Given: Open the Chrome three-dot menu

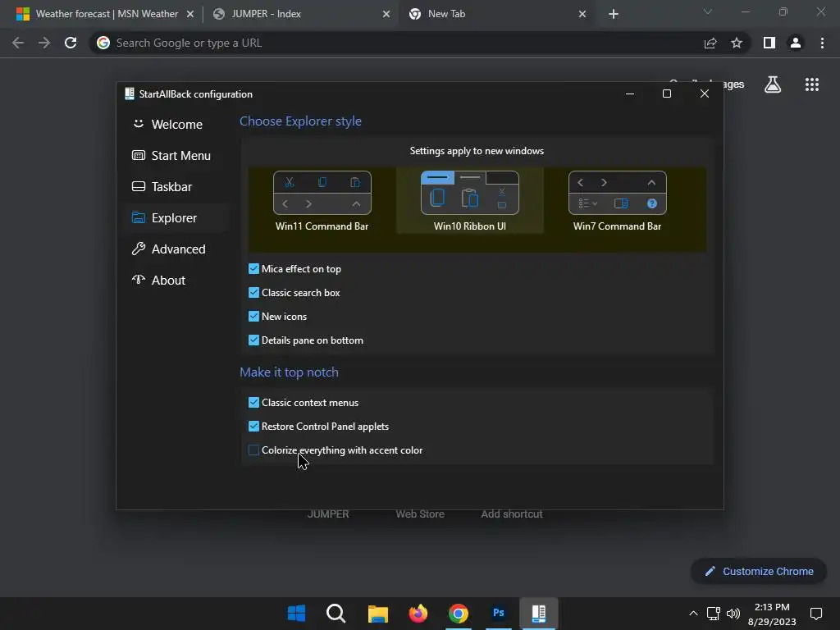Looking at the screenshot, I should [x=822, y=43].
